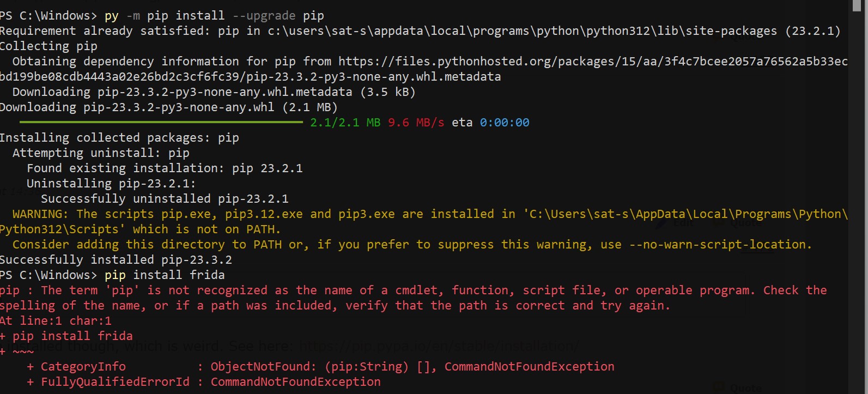Click the blue '0:00:00' eta value

(505, 123)
